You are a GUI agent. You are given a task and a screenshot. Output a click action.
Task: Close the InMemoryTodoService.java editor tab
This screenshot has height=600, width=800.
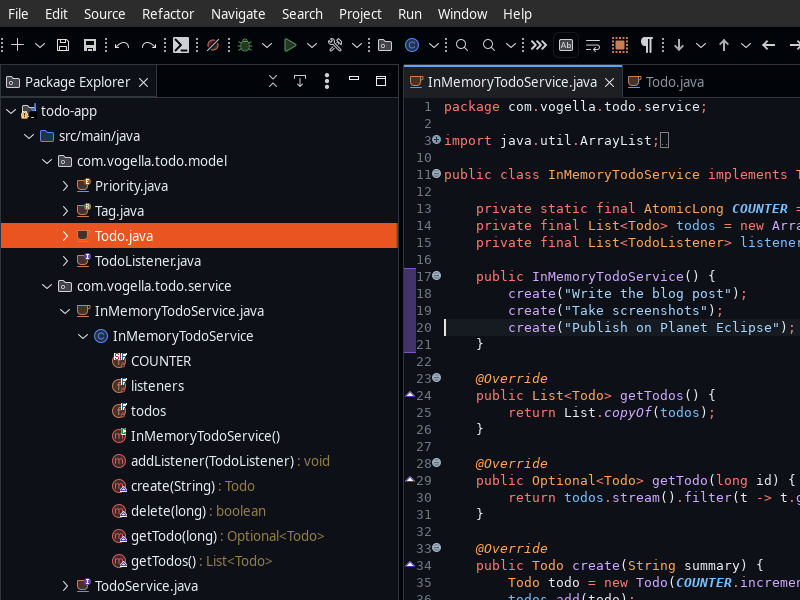pyautogui.click(x=610, y=82)
